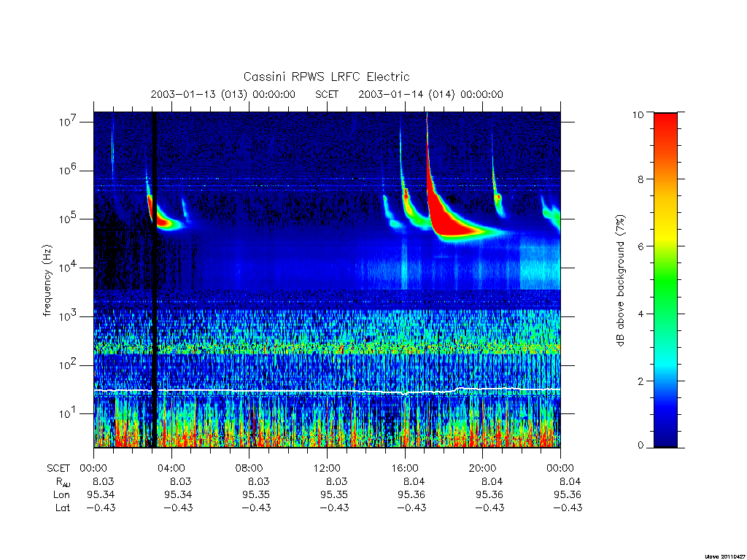Click the black data gap stripe near 03:00
This screenshot has width=747, height=560.
tap(155, 279)
